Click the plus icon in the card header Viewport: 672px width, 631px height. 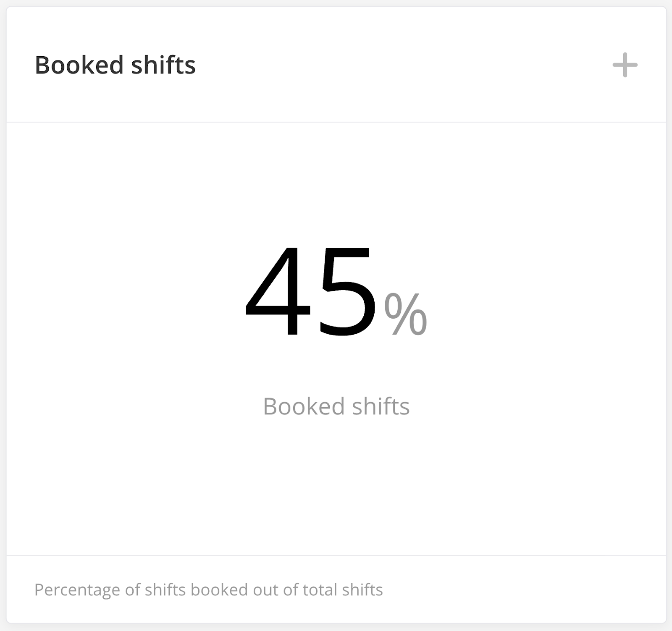[625, 65]
